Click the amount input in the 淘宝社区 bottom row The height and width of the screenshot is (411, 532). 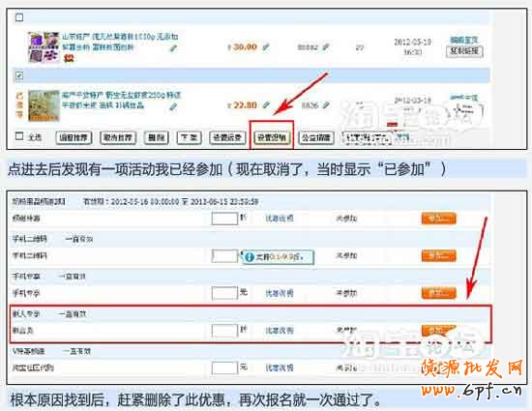tap(224, 367)
